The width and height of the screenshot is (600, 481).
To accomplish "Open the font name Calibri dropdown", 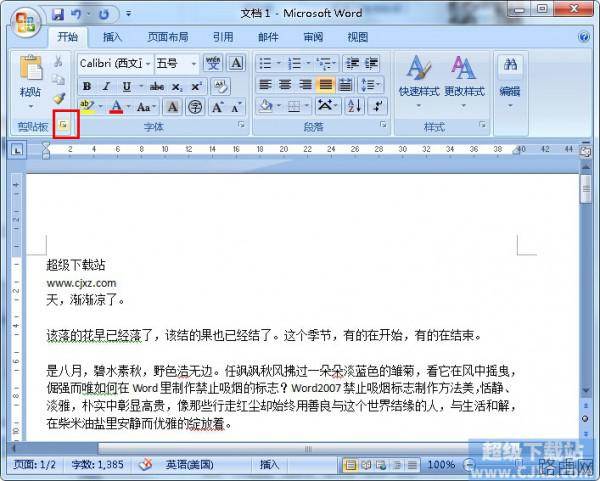I will (148, 64).
